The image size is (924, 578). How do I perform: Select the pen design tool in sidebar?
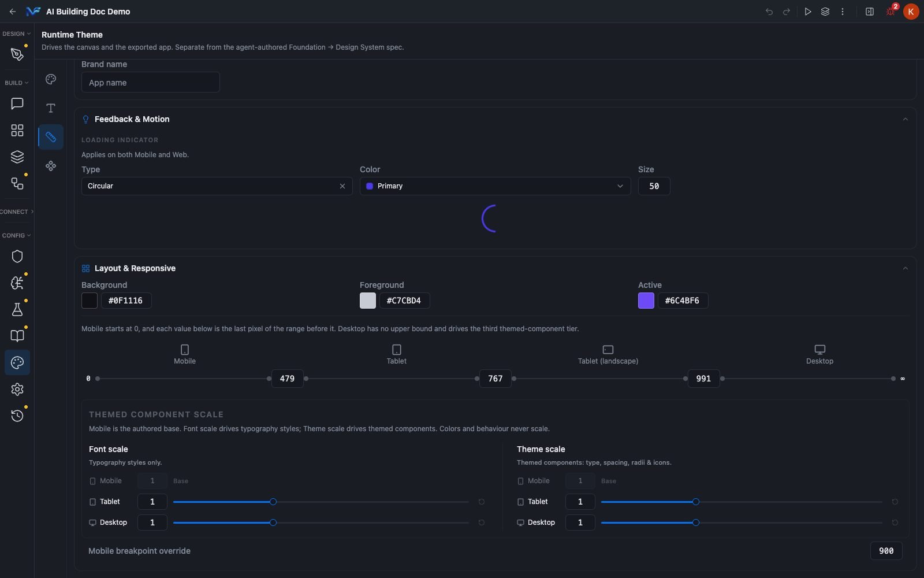tap(17, 54)
